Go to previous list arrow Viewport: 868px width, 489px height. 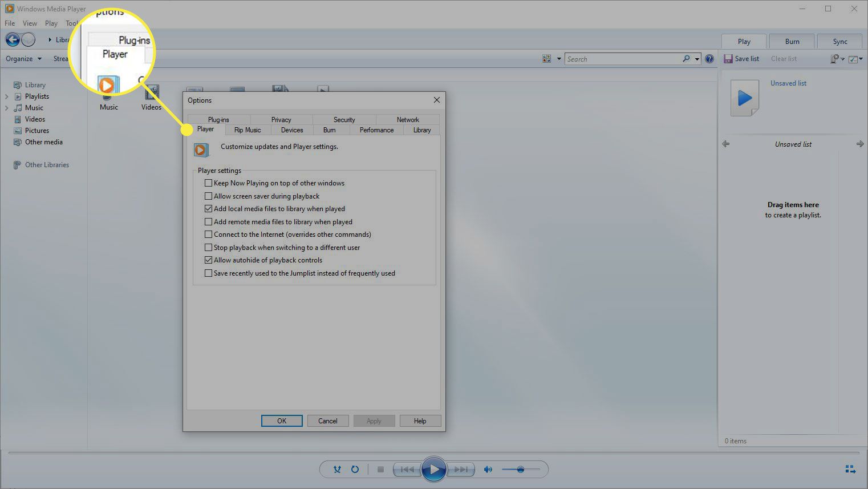725,144
